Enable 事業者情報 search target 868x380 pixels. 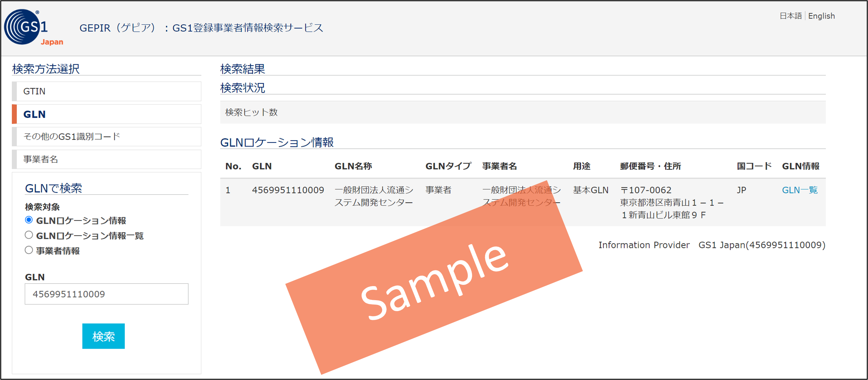click(29, 250)
